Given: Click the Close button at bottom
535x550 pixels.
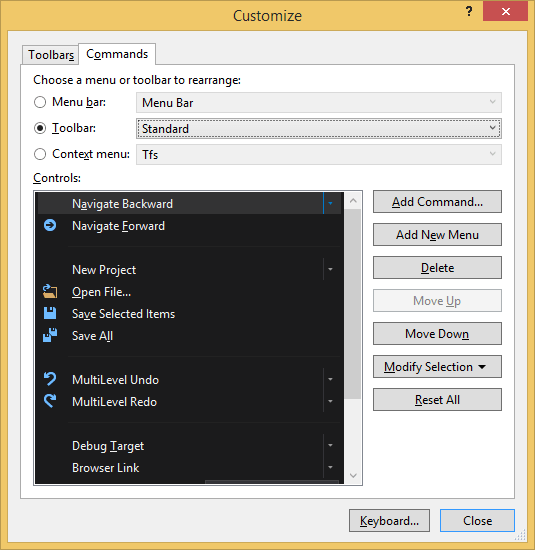Looking at the screenshot, I should (x=477, y=521).
